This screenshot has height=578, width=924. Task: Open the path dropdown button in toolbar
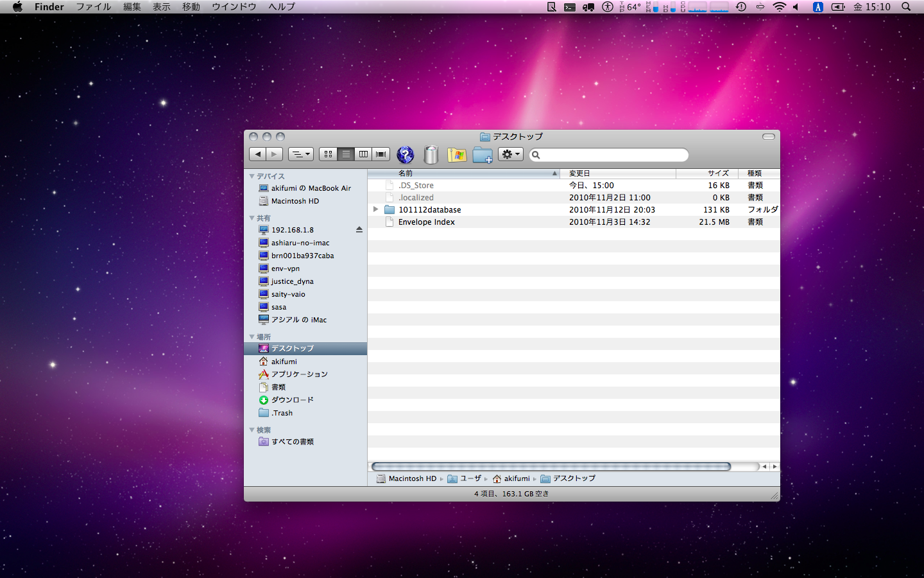click(300, 154)
